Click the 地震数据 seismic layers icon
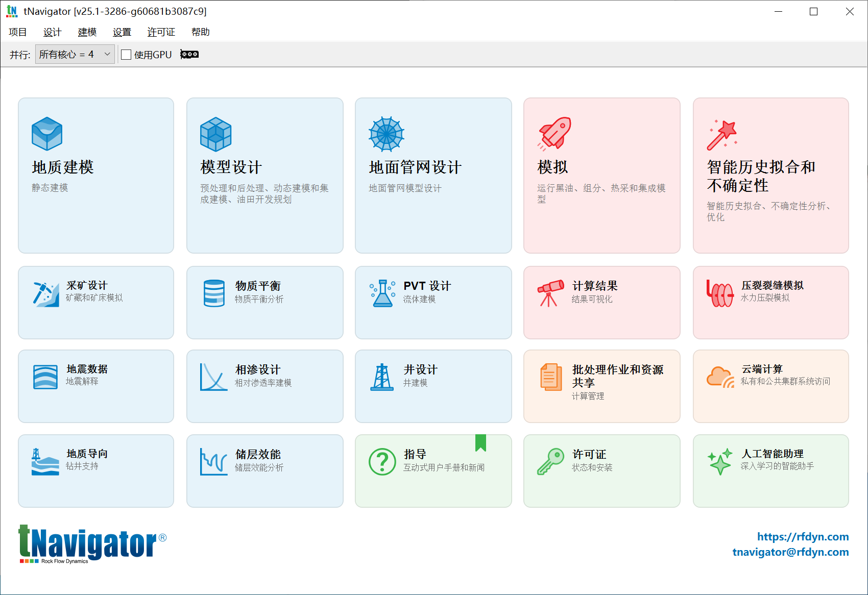Screen dimensions: 868x595 click(45, 377)
